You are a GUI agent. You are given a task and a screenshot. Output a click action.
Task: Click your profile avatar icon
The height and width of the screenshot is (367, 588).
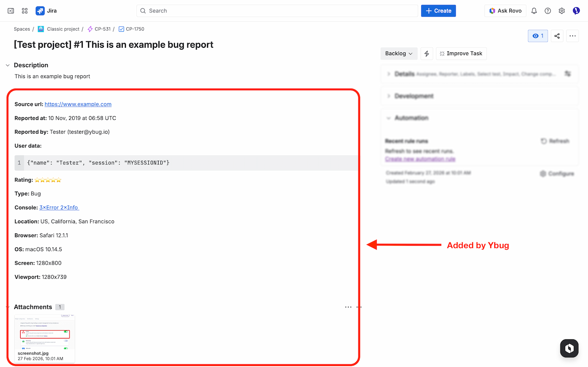coord(576,10)
